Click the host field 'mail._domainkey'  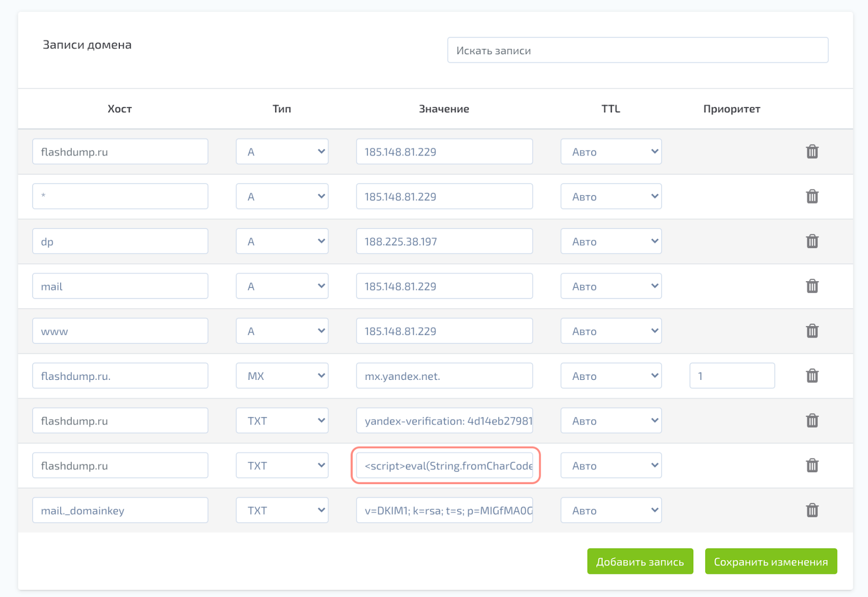(x=120, y=510)
